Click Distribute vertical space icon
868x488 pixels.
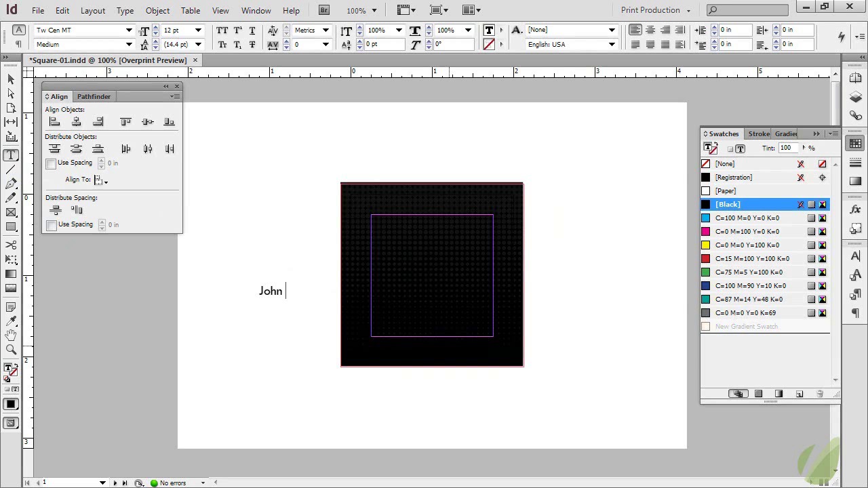tap(56, 210)
